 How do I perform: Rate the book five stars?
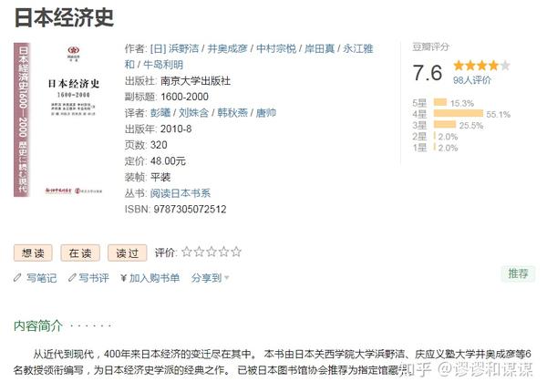tap(237, 253)
